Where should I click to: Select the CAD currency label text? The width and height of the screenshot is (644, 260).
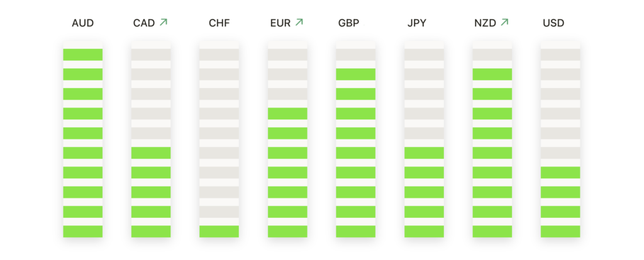click(x=144, y=23)
